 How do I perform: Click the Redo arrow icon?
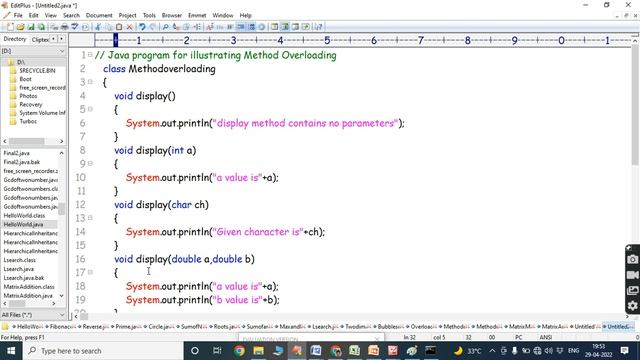pyautogui.click(x=153, y=27)
